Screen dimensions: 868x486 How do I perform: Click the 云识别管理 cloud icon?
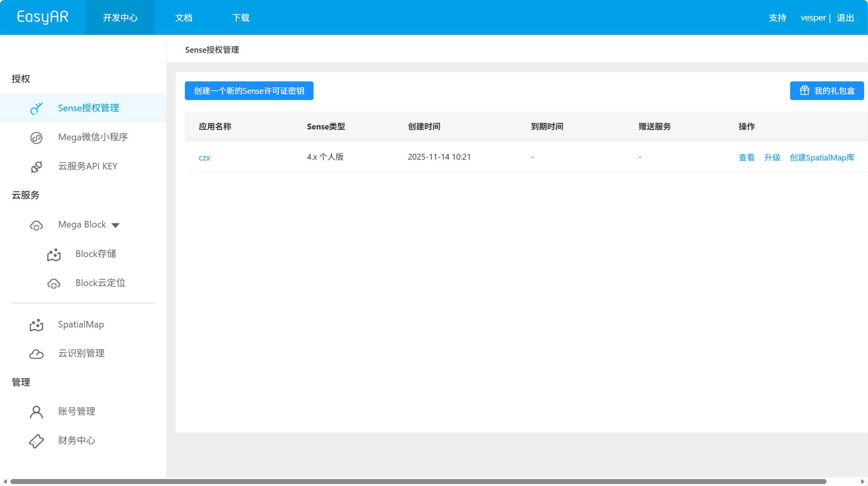[x=36, y=354]
